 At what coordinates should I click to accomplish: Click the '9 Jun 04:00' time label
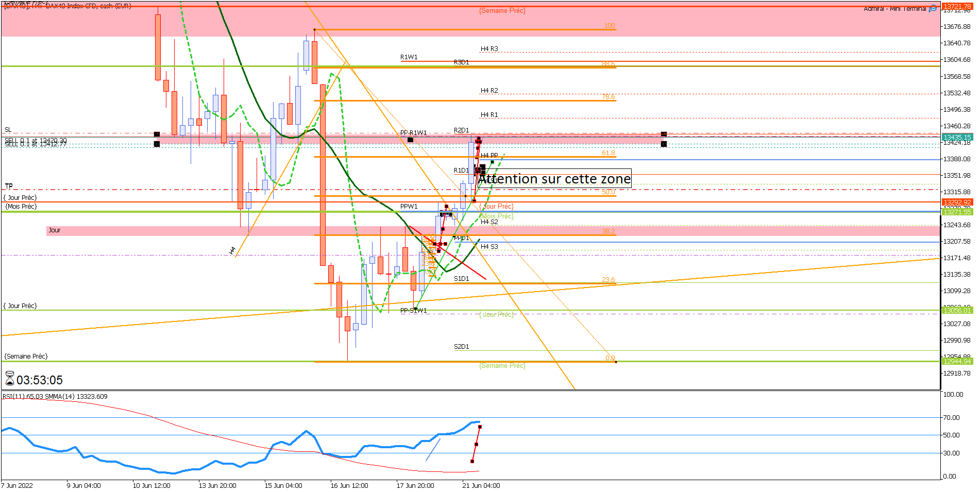(x=83, y=486)
